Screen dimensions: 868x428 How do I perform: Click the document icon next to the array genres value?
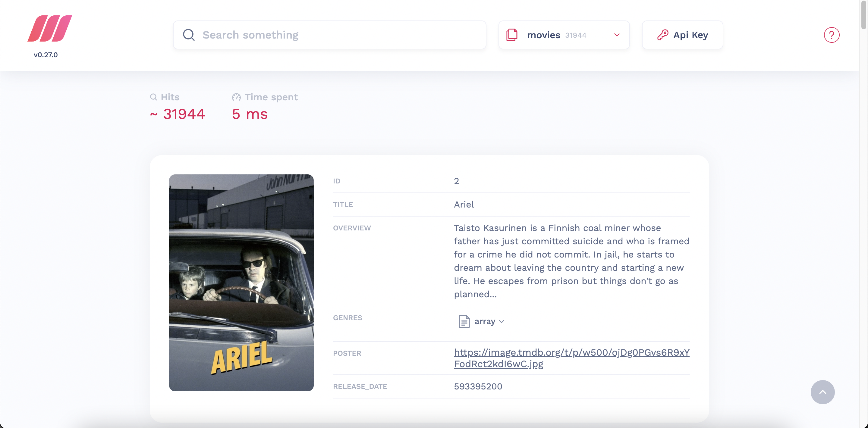click(x=464, y=321)
